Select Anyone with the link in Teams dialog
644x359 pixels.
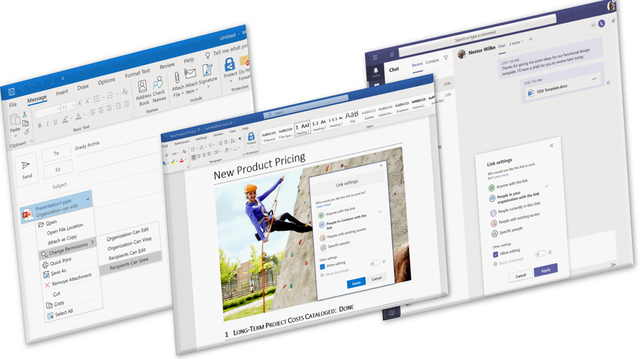(x=509, y=184)
